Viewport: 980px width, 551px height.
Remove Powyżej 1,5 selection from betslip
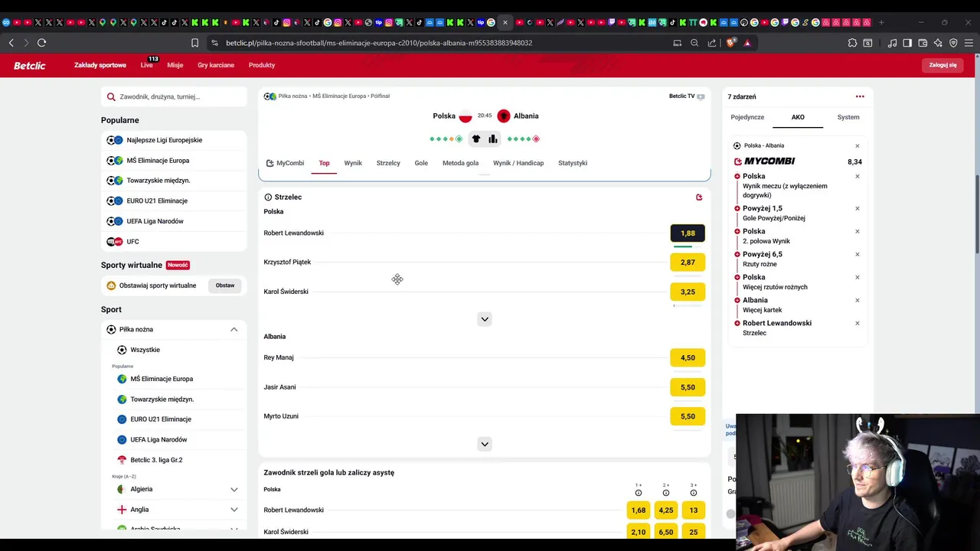857,208
